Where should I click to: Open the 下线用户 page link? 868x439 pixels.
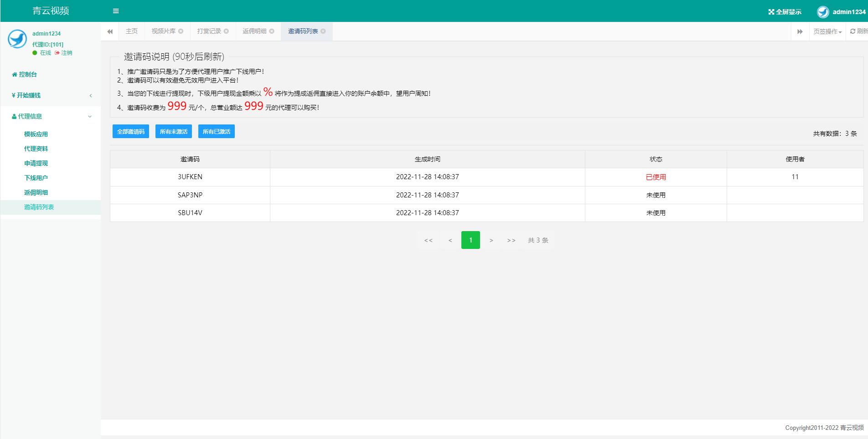(x=35, y=177)
